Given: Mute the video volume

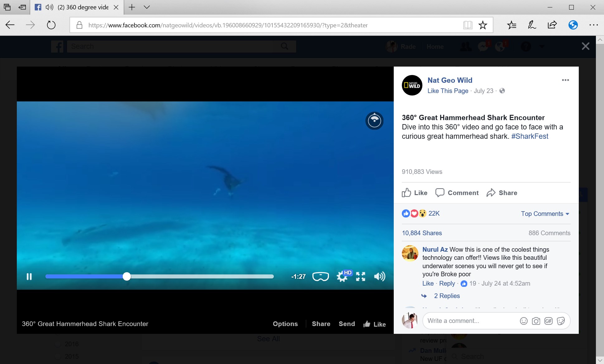Looking at the screenshot, I should (x=380, y=277).
